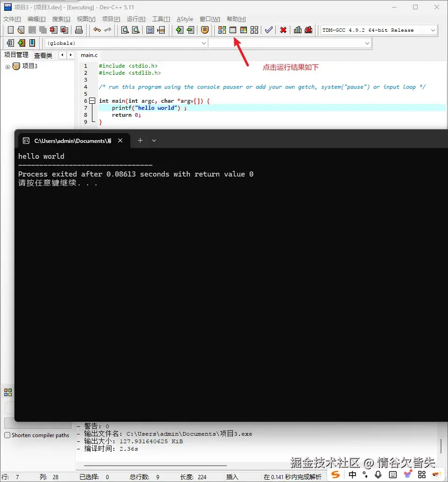Screen dimensions: 448x482
Task: Click the Replace magnifier icon
Action: click(x=136, y=30)
